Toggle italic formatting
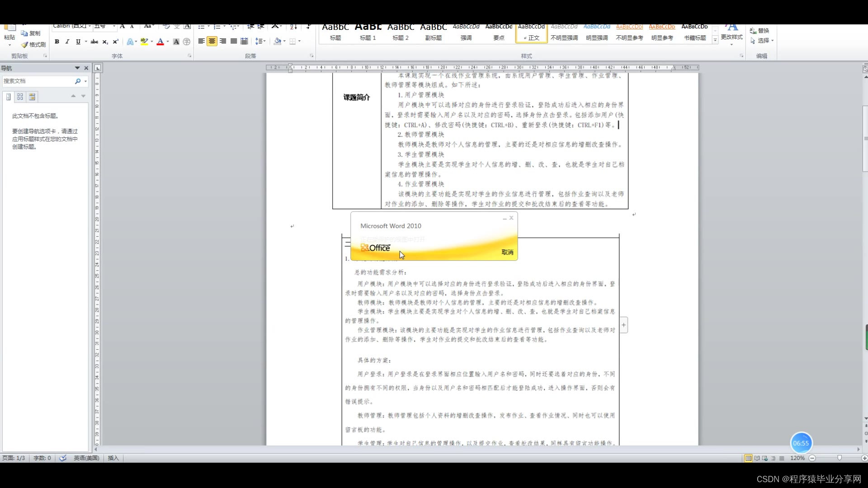The height and width of the screenshot is (488, 868). pos(67,42)
